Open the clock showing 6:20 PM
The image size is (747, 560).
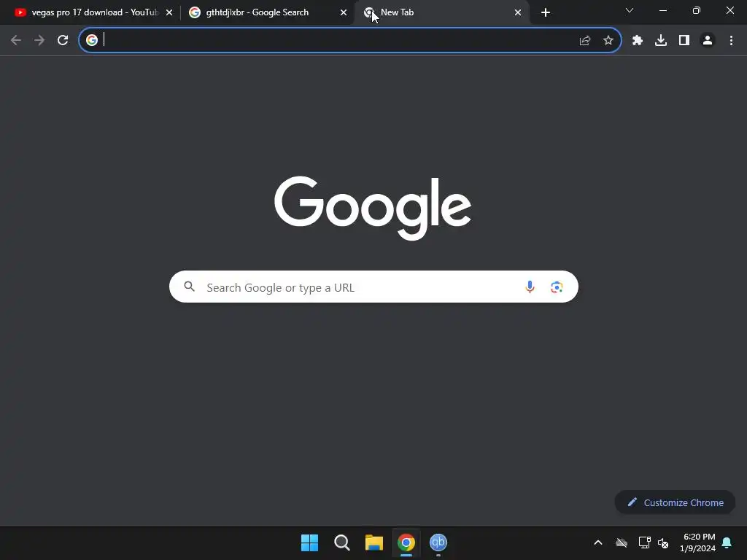pos(699,542)
